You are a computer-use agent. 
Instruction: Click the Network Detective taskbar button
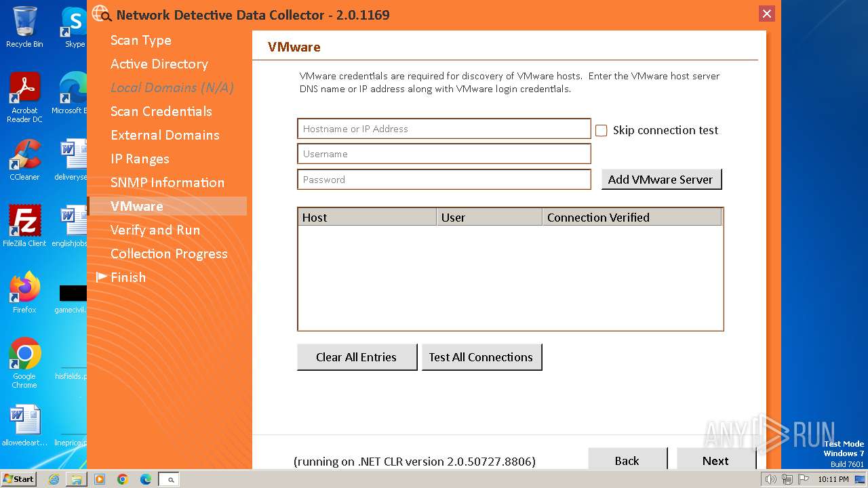point(170,479)
